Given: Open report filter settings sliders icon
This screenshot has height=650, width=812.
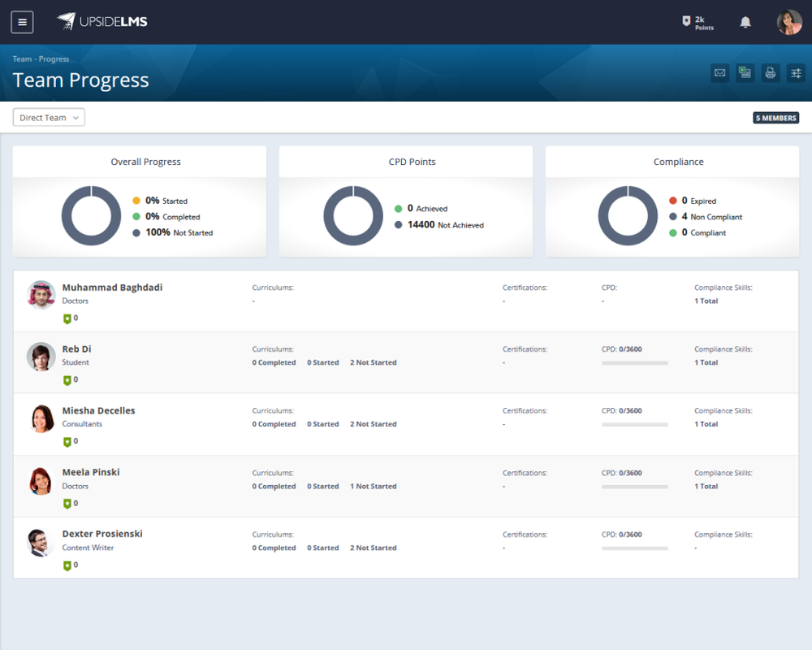Looking at the screenshot, I should point(796,72).
